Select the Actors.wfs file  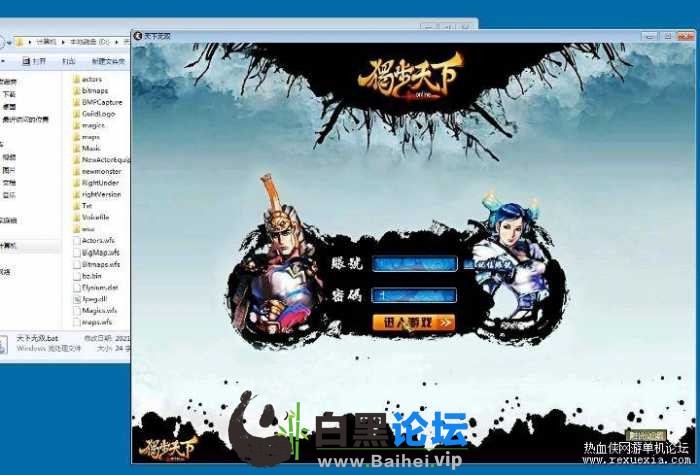tap(98, 240)
